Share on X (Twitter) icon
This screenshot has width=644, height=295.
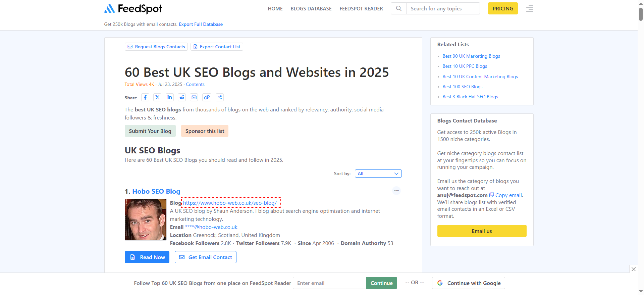click(x=157, y=97)
